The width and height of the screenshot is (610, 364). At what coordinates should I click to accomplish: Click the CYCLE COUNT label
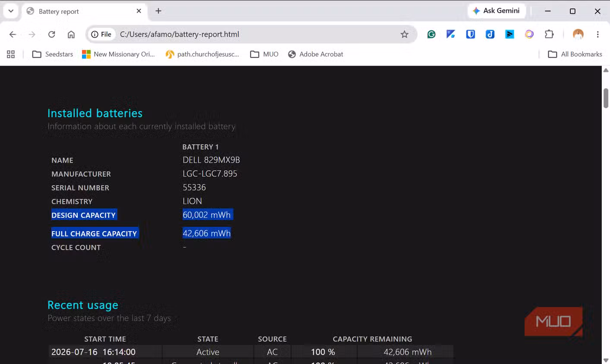[x=76, y=248]
